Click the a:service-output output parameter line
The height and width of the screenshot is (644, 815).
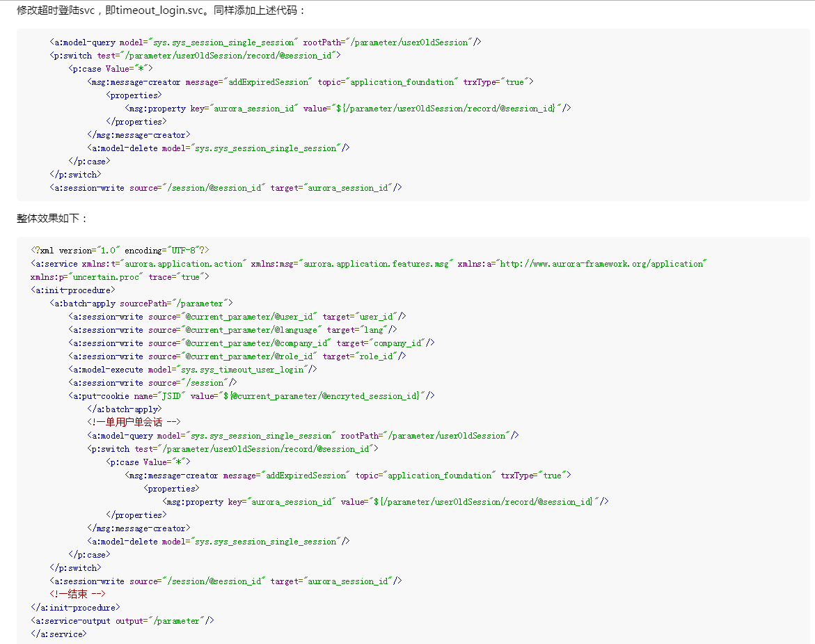122,620
